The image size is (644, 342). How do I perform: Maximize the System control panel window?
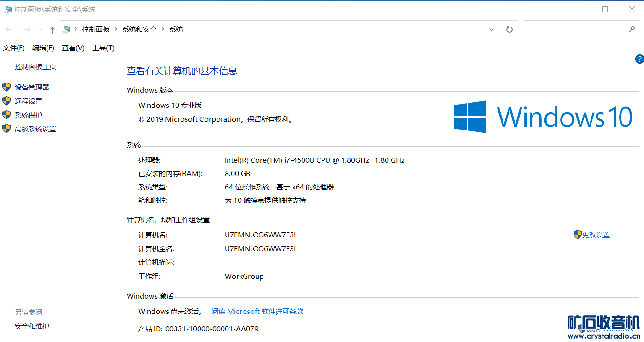coord(605,9)
